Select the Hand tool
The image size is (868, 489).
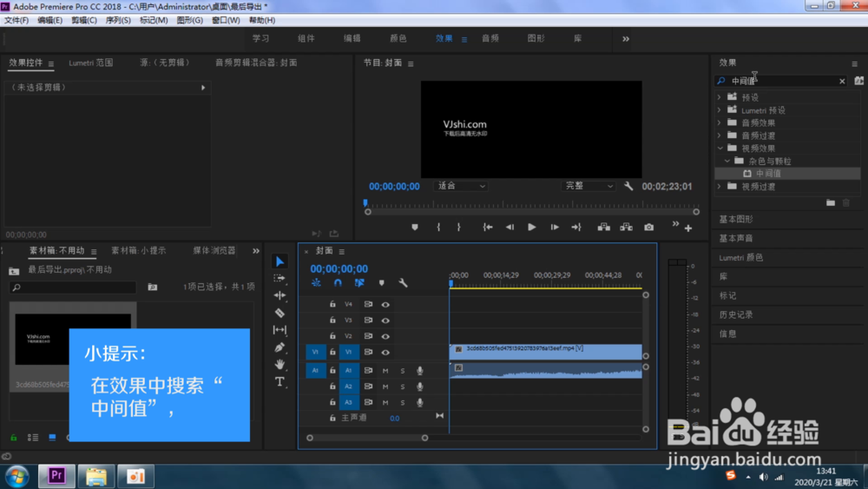click(x=279, y=365)
